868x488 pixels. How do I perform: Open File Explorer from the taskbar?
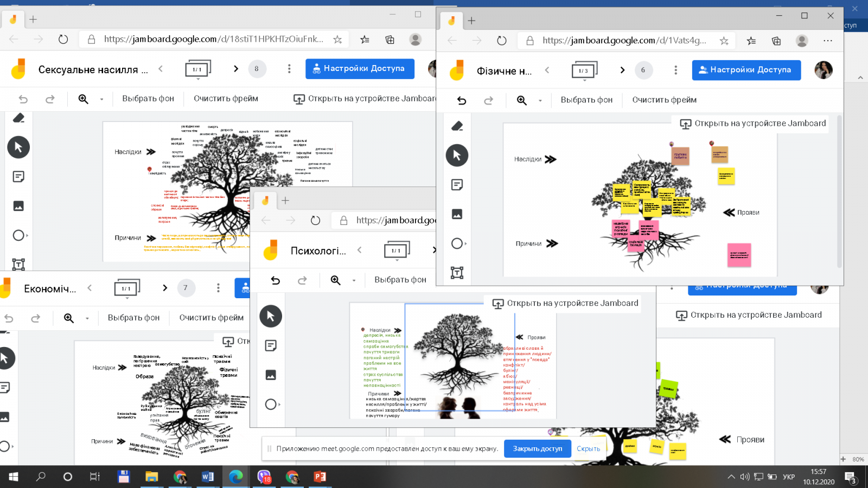pyautogui.click(x=151, y=477)
